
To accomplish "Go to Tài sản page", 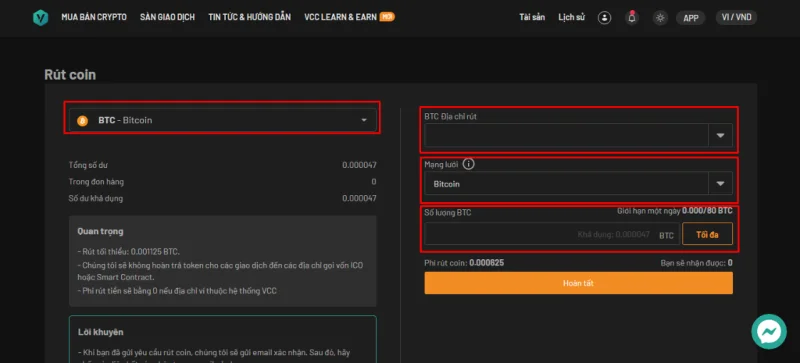I will (532, 17).
